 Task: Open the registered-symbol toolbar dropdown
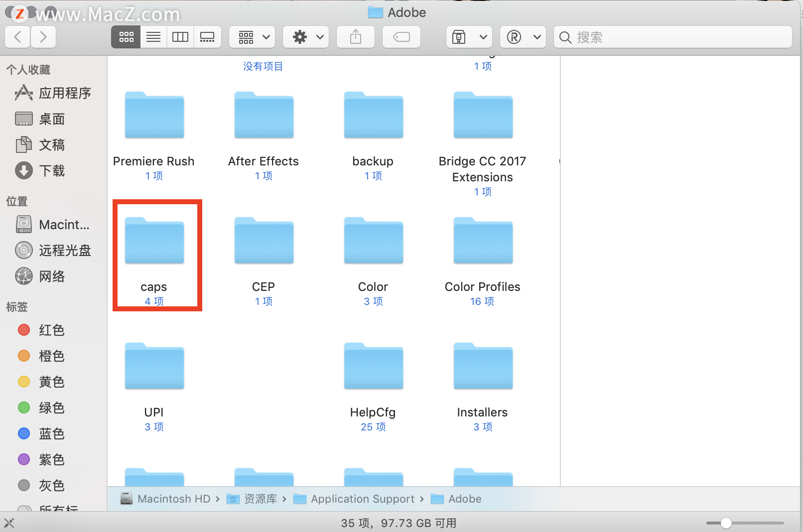pos(523,37)
